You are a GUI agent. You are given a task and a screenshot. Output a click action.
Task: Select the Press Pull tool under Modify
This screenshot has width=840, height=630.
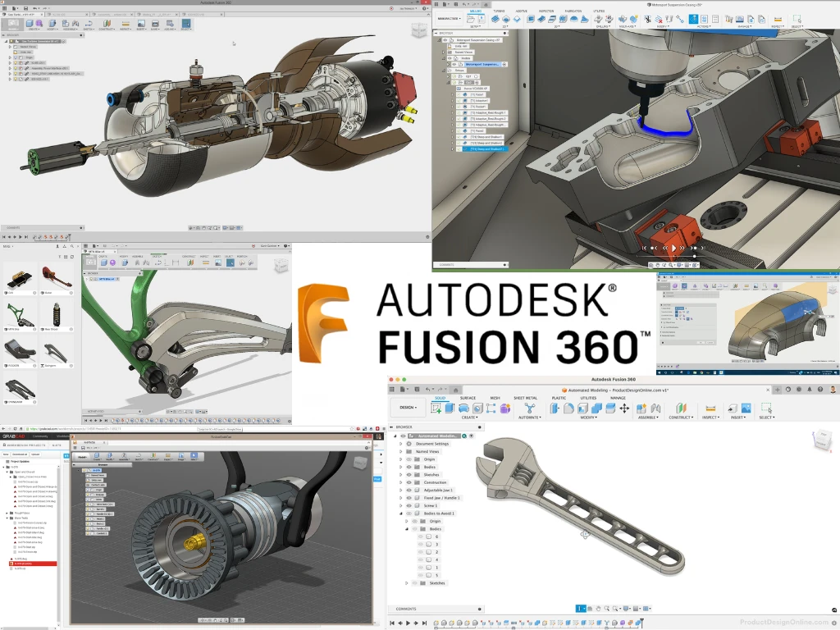pyautogui.click(x=553, y=408)
